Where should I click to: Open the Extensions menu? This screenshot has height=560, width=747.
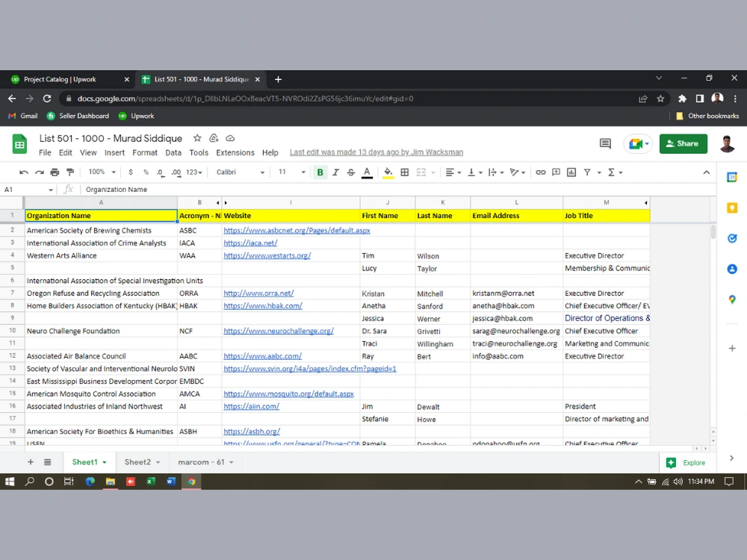[x=235, y=153]
